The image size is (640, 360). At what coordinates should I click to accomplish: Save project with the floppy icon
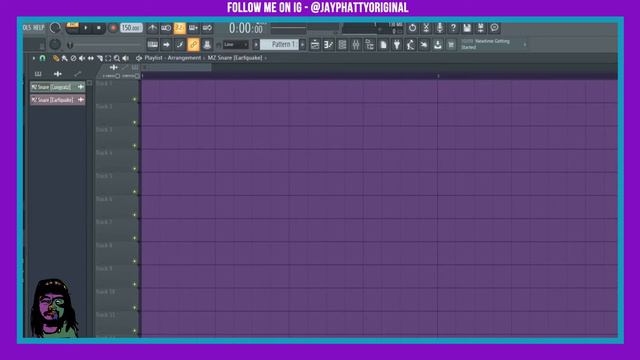pos(467,28)
